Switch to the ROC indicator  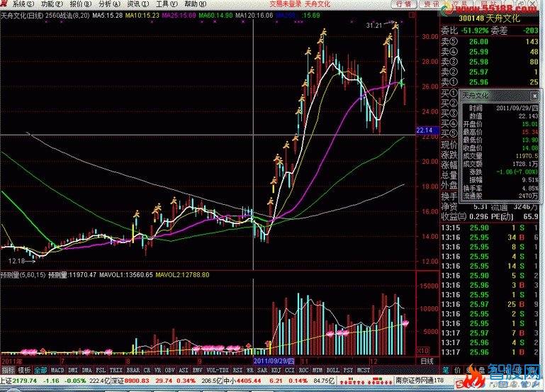[x=304, y=371]
